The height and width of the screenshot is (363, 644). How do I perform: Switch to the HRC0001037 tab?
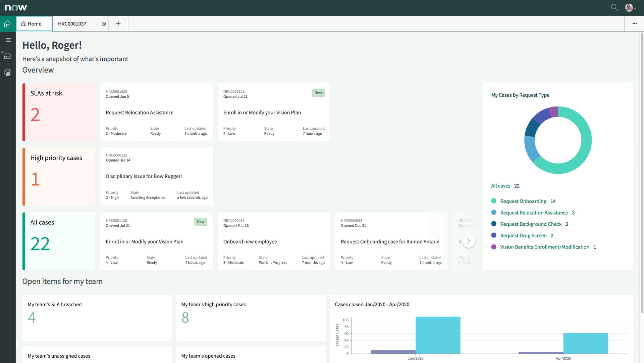72,24
